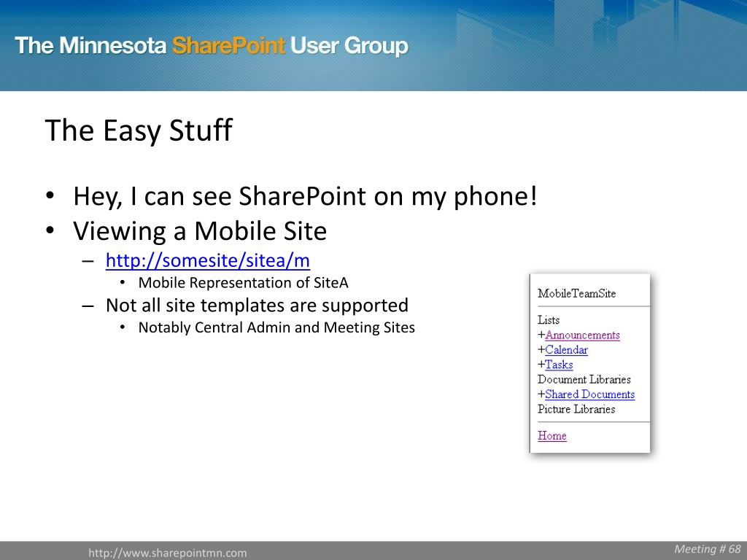Viewport: 747px width, 560px height.
Task: Open the Shared Documents library link
Action: pos(589,394)
